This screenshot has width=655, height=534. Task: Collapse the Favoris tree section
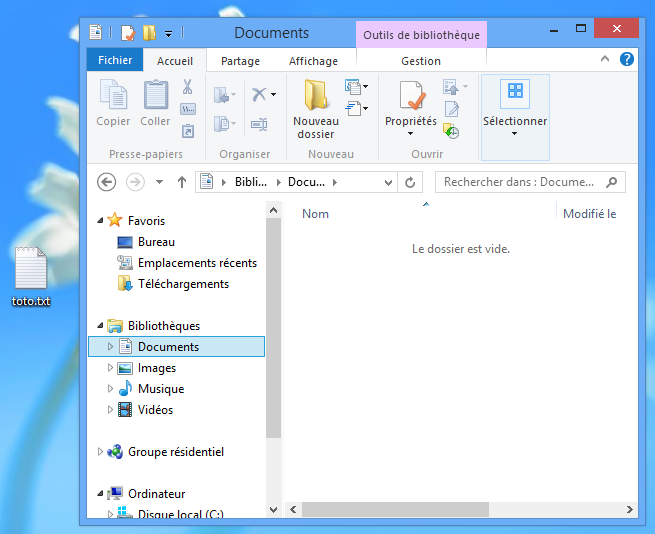(x=100, y=221)
